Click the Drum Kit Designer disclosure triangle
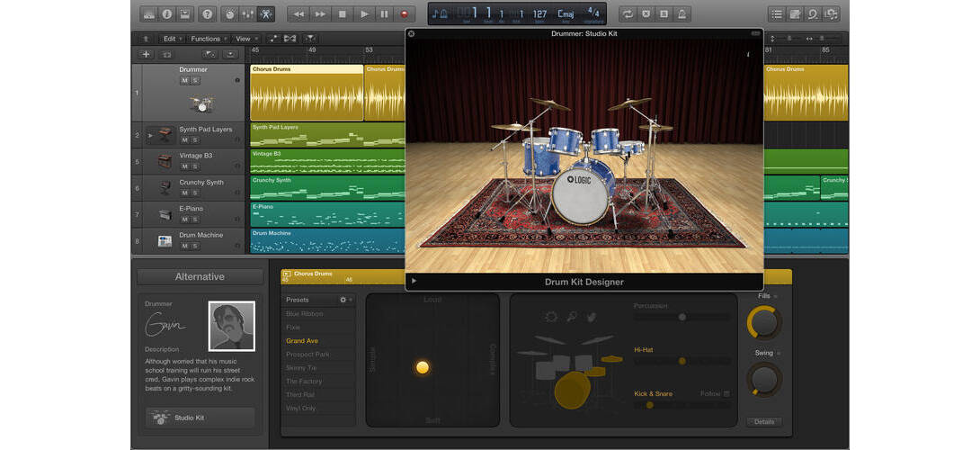Screen dimensions: 980x450 [x=413, y=282]
